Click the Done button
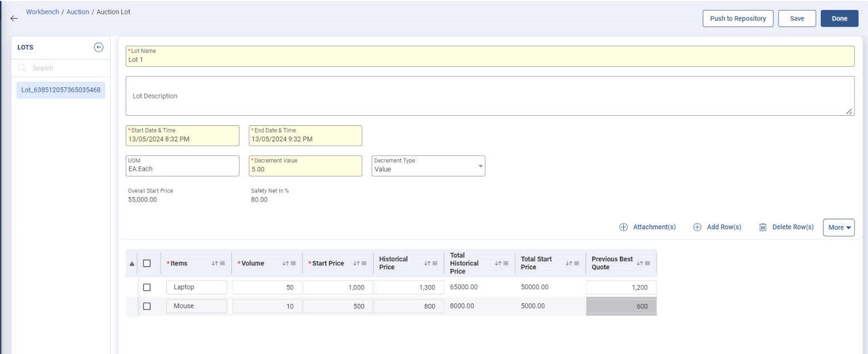 pos(839,18)
